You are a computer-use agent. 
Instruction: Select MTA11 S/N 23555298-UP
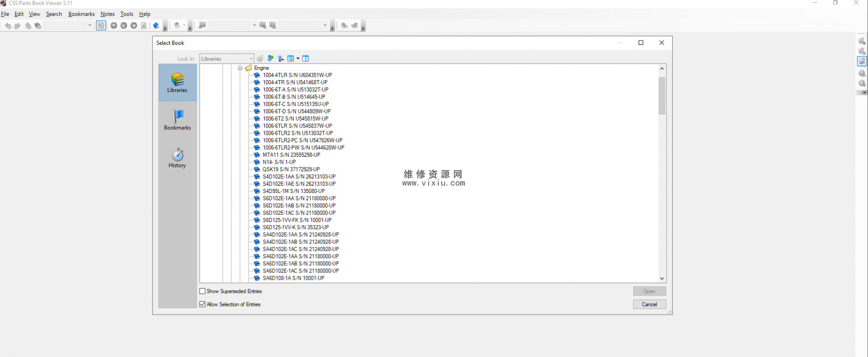click(291, 155)
